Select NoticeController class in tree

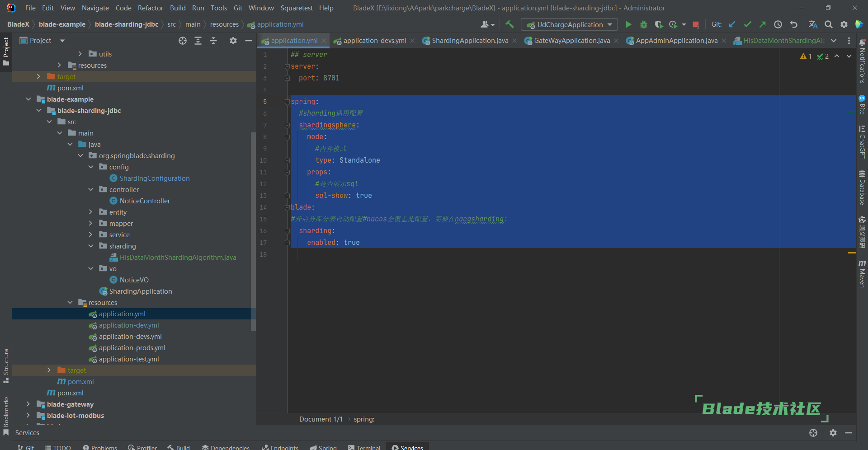145,201
